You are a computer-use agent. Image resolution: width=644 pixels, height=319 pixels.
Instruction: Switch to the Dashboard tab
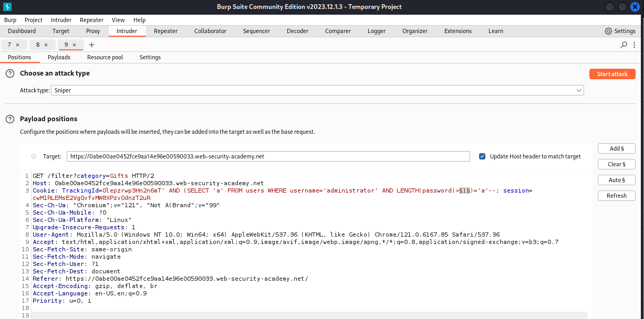pos(22,31)
